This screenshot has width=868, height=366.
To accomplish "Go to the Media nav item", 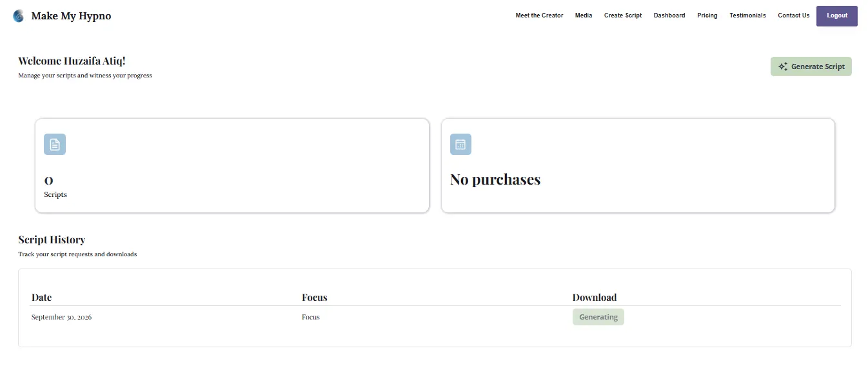I will coord(584,15).
